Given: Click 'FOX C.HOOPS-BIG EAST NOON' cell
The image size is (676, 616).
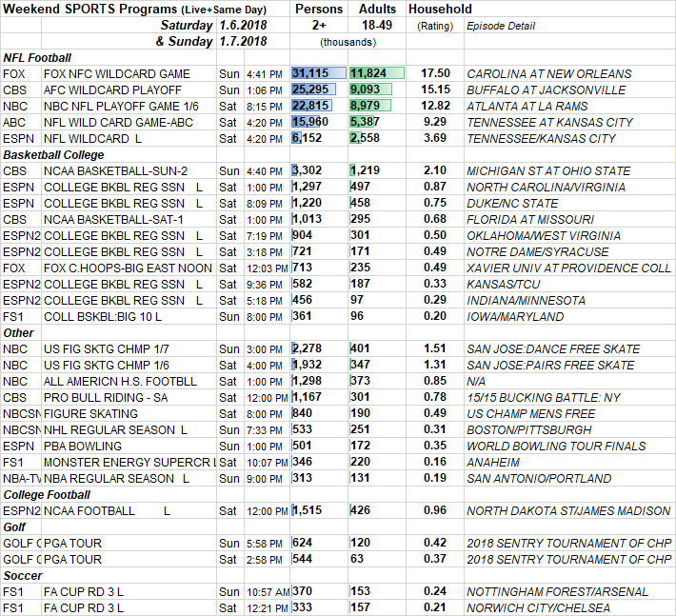Looking at the screenshot, I should coord(128,268).
